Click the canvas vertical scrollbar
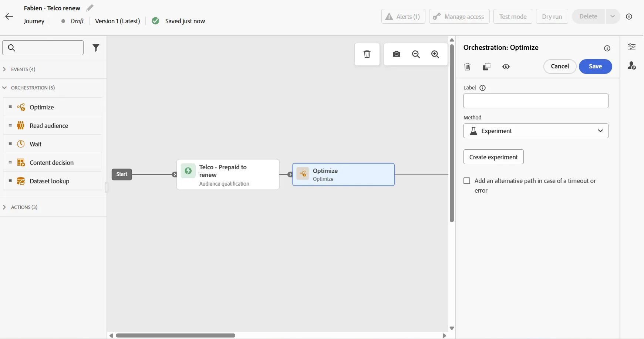This screenshot has height=339, width=644. click(452, 133)
